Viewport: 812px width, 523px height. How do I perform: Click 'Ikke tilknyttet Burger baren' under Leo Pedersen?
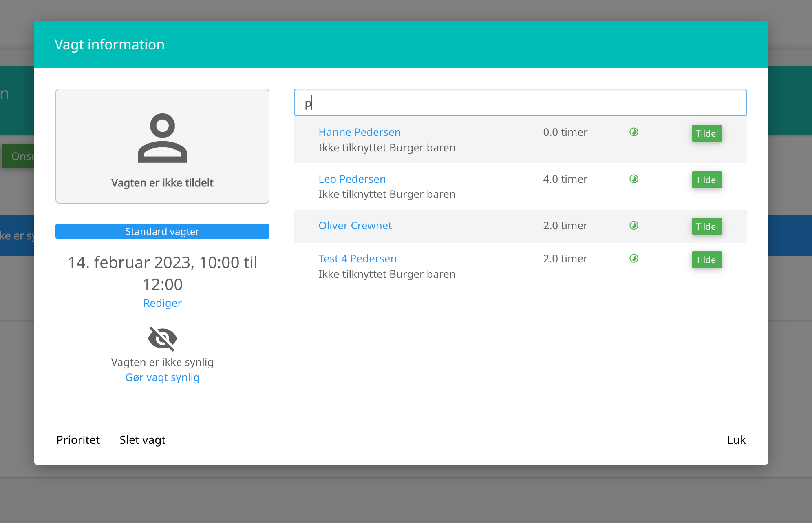tap(387, 194)
